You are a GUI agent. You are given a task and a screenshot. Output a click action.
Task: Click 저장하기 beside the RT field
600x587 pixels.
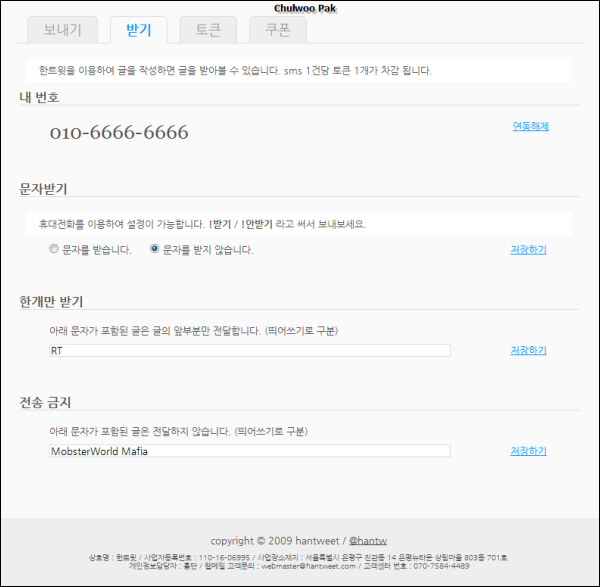[528, 351]
